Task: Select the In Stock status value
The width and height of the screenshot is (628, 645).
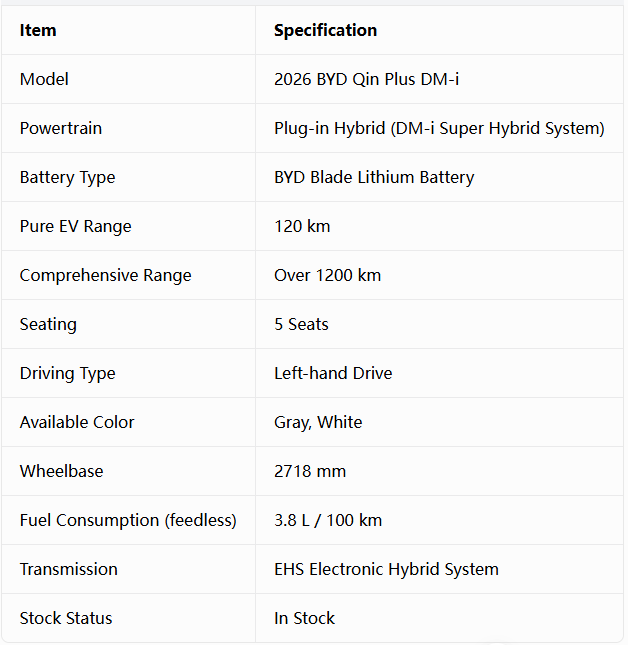Action: pyautogui.click(x=305, y=618)
